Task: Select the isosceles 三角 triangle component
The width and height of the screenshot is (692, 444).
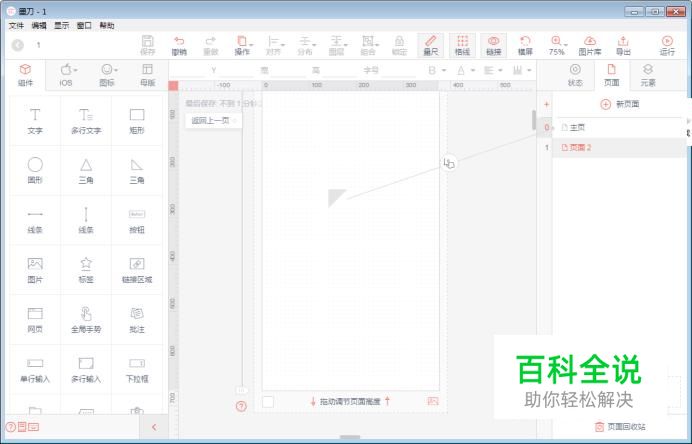Action: [86, 170]
